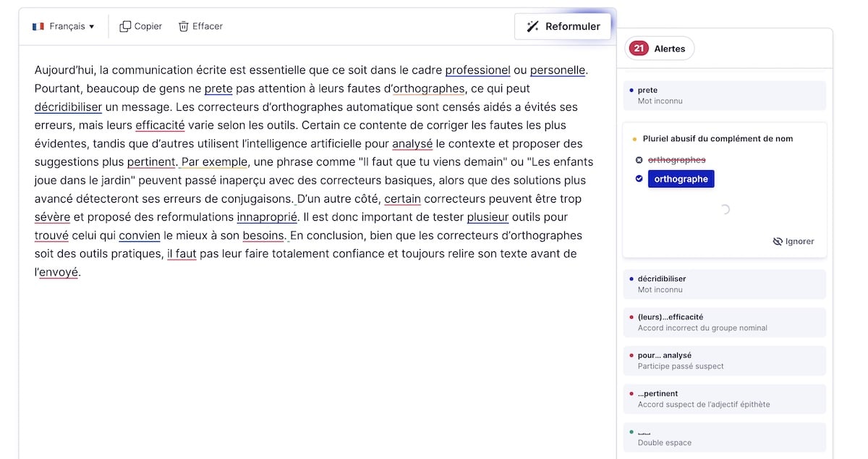The height and width of the screenshot is (459, 868).
Task: Click underlined 'il faut' in the editor
Action: [182, 254]
